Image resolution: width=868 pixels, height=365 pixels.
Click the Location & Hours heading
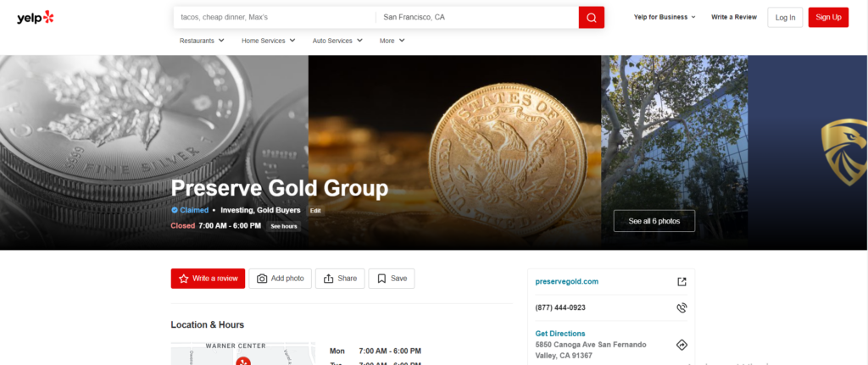point(207,324)
